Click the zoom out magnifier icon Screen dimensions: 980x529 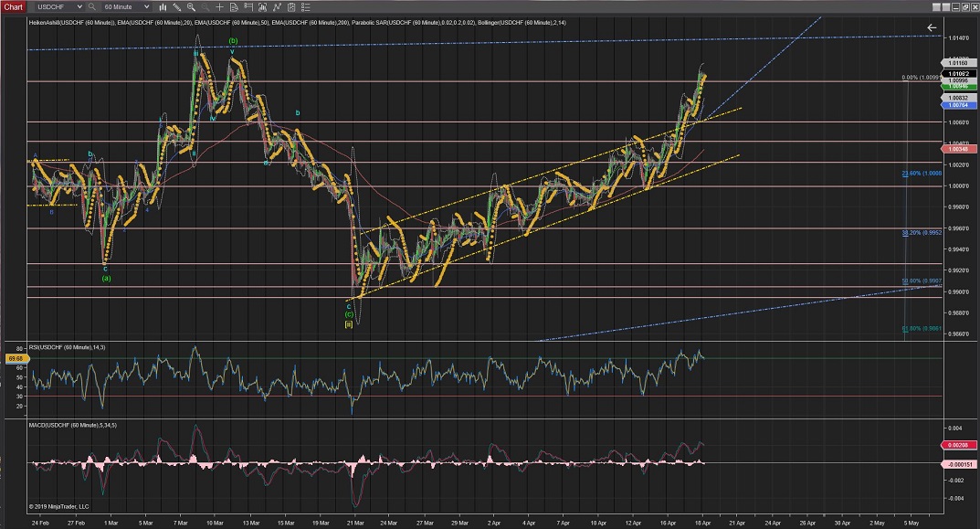[x=205, y=7]
